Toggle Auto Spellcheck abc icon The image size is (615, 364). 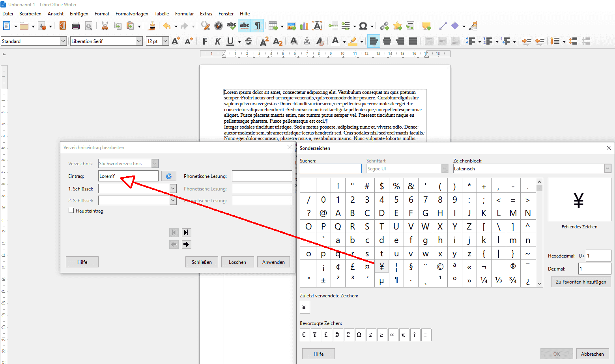point(245,26)
